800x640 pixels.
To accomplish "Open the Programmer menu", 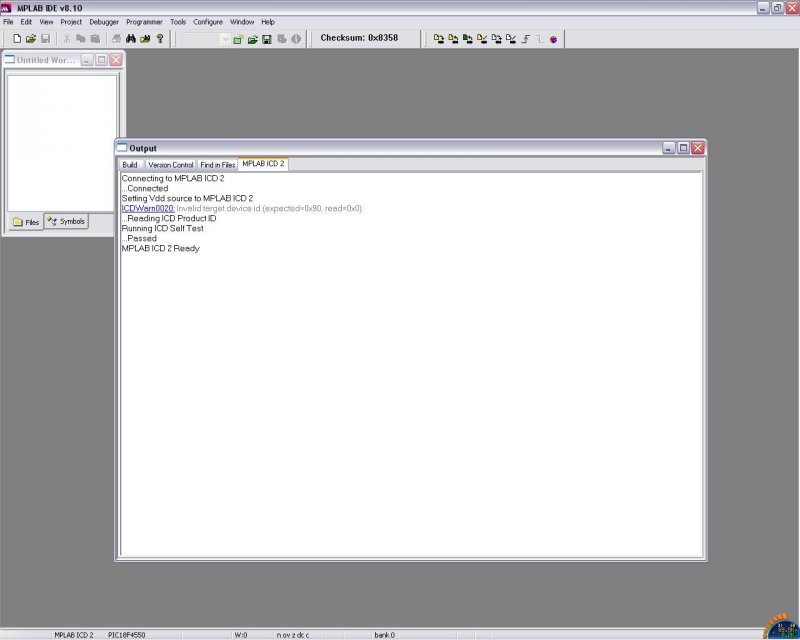I will pyautogui.click(x=144, y=22).
